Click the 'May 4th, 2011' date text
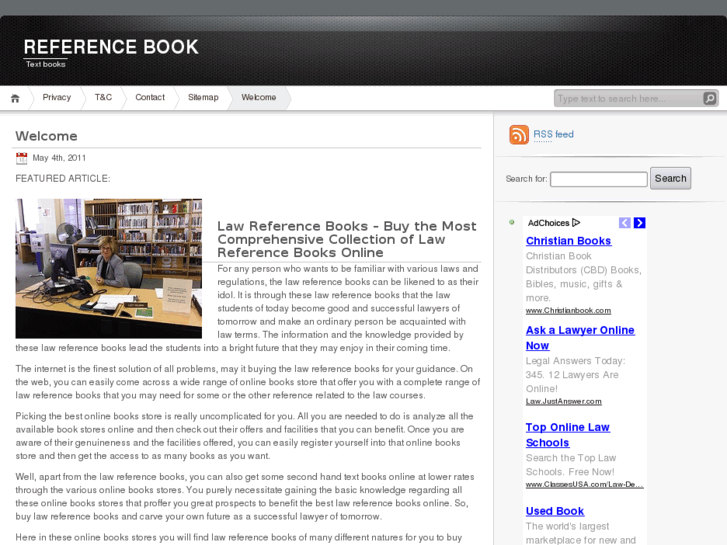The image size is (727, 545). coord(59,158)
